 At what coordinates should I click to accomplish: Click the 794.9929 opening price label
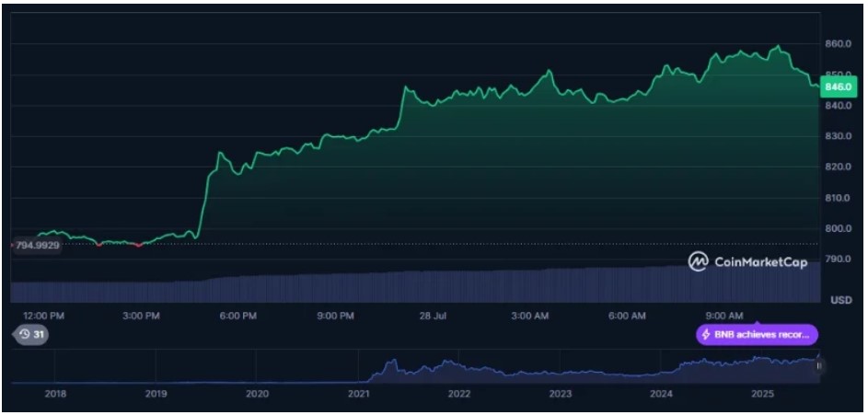(37, 245)
